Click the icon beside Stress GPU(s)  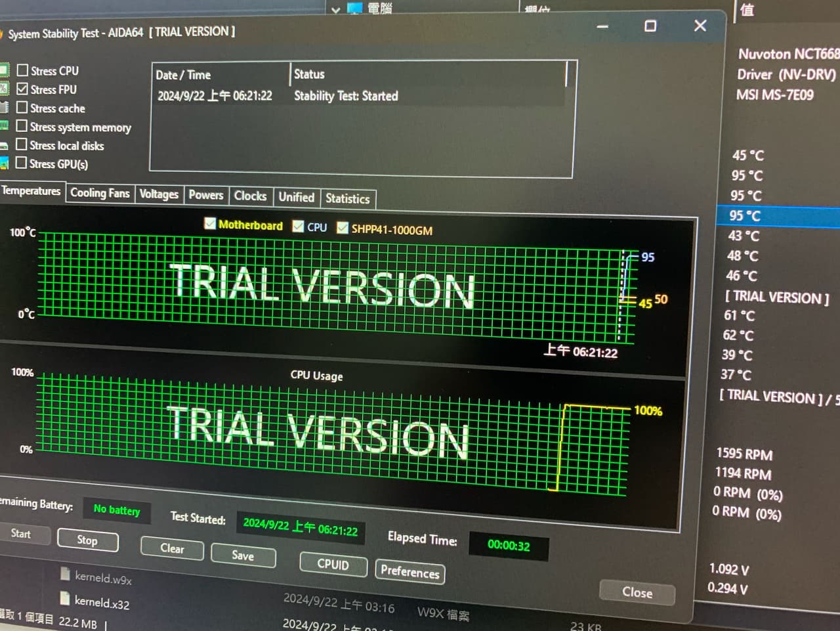pyautogui.click(x=4, y=163)
